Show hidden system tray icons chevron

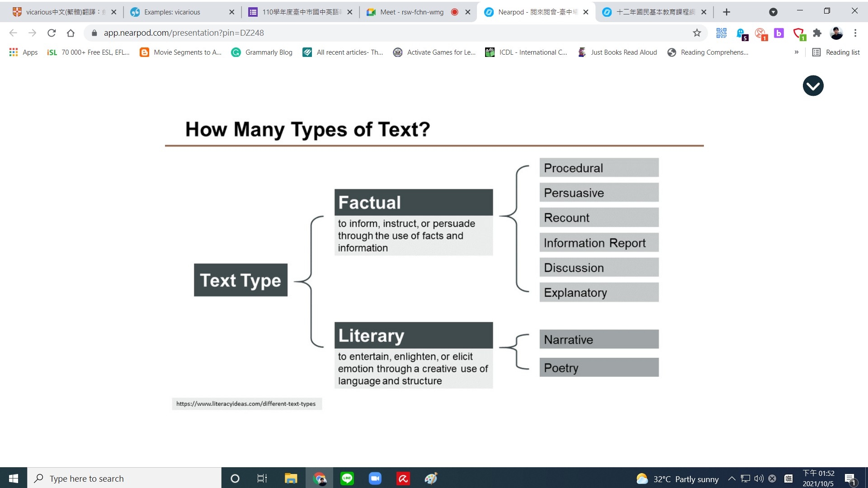pyautogui.click(x=731, y=479)
